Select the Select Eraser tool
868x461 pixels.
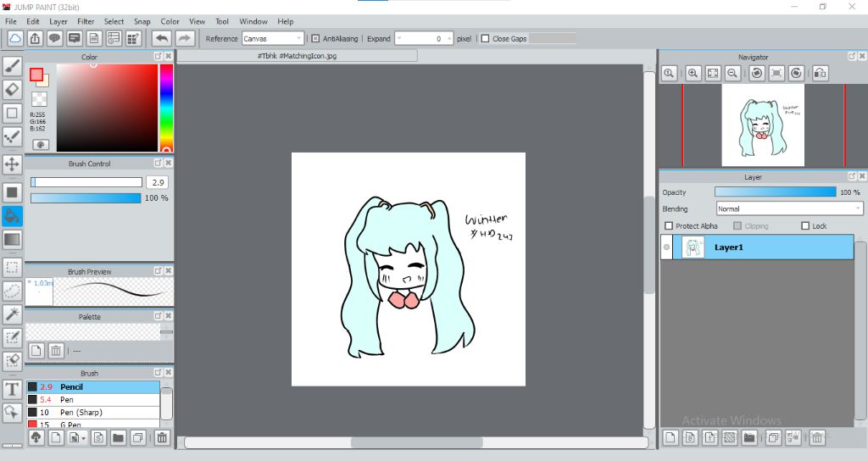click(x=12, y=360)
